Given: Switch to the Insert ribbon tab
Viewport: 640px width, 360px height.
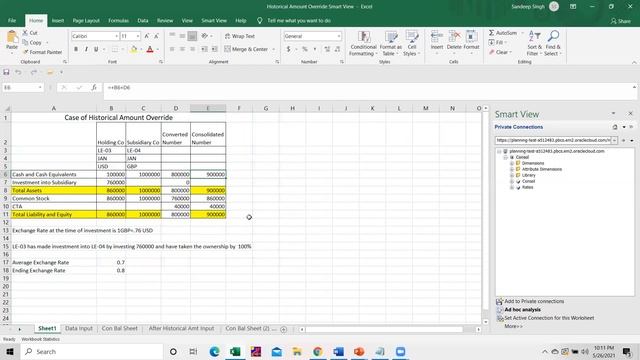Looking at the screenshot, I should (x=58, y=20).
